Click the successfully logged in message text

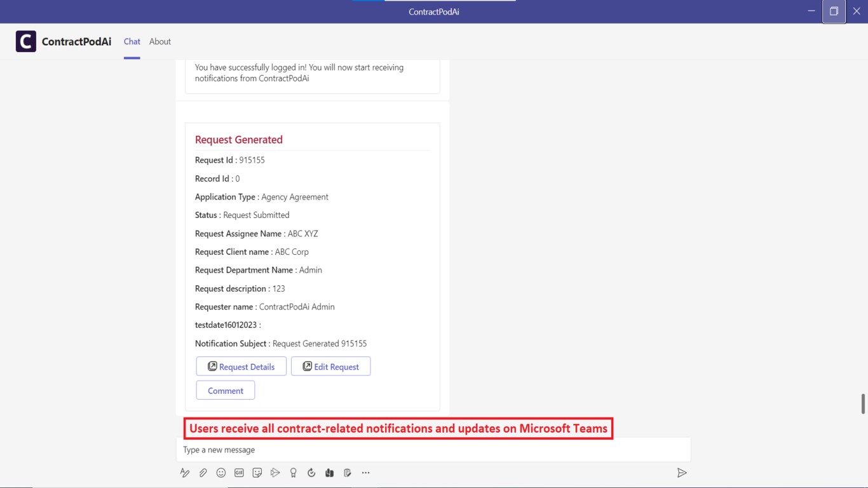(299, 73)
